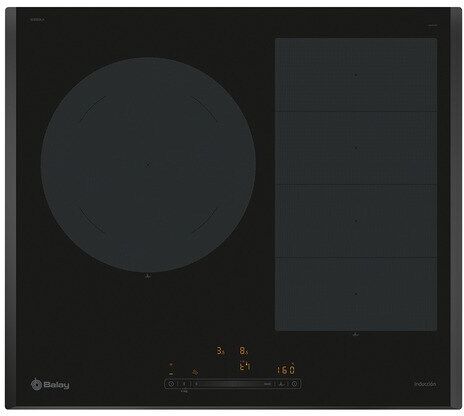
Task: Tap the round button at the right end
Action: 294,384
